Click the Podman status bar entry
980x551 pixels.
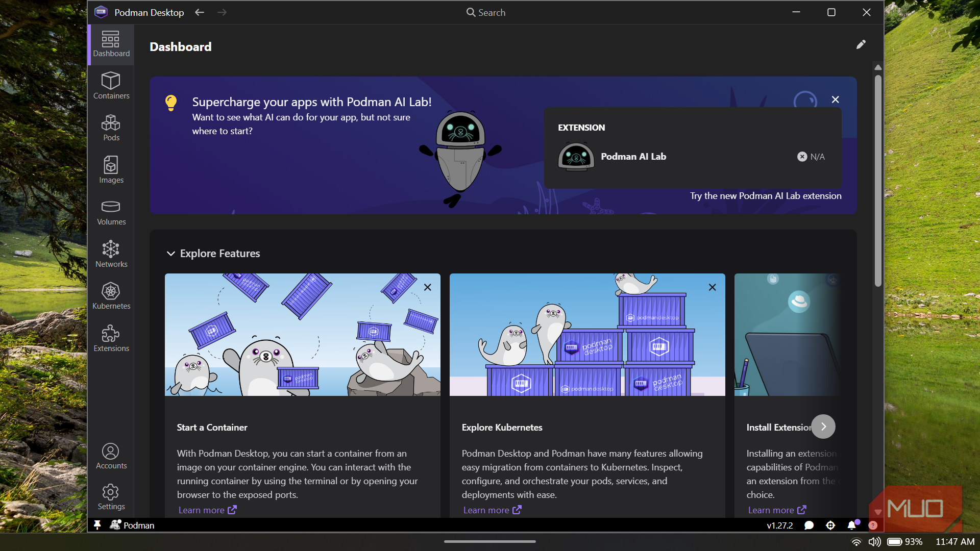132,525
